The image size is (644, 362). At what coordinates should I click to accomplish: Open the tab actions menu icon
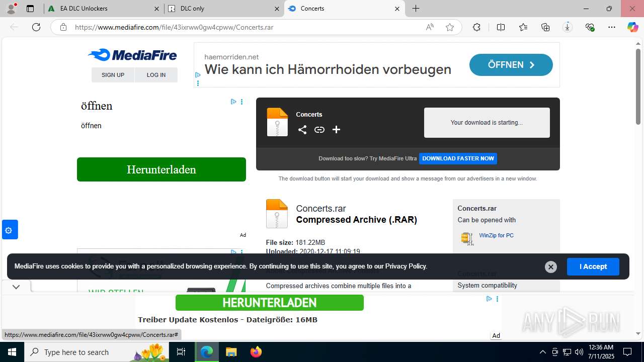pos(30,9)
